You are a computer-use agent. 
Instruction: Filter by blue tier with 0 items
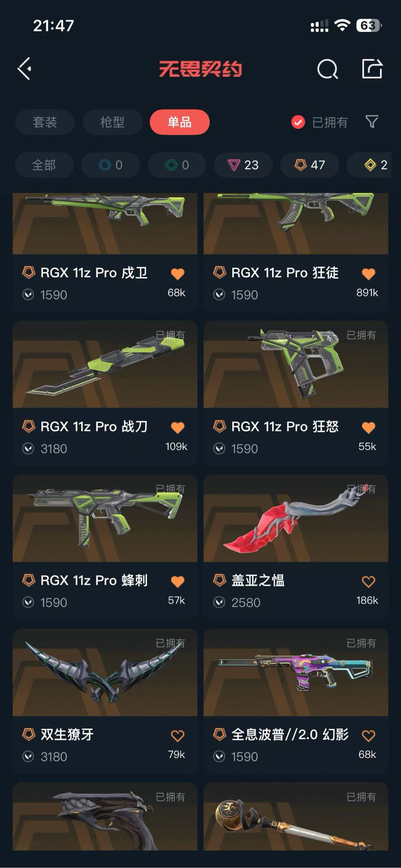111,165
